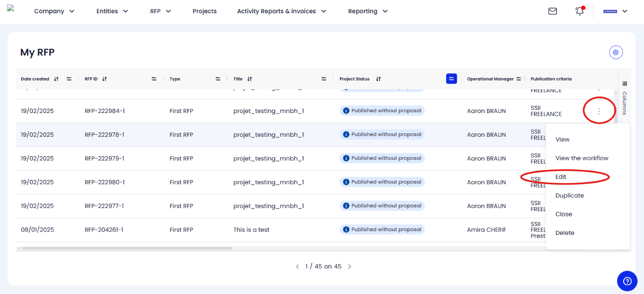Expand the RFP menu
Viewport: 644px width, 294px height.
[161, 11]
